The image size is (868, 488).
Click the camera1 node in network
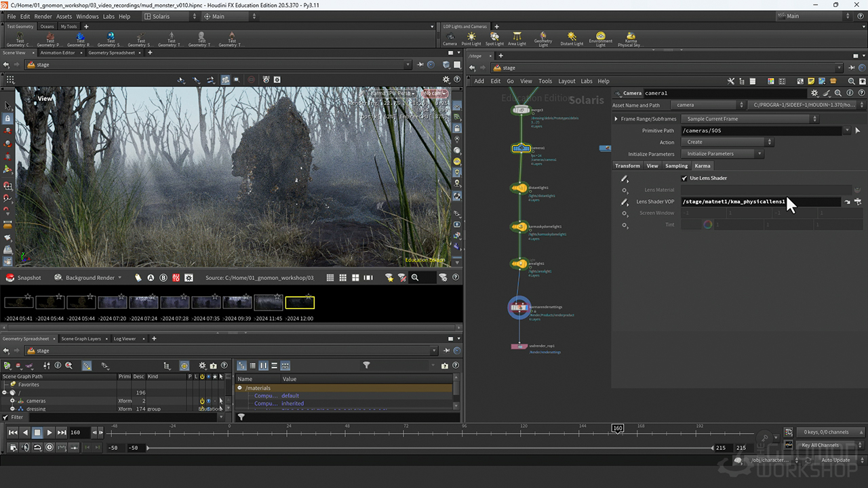tap(521, 148)
